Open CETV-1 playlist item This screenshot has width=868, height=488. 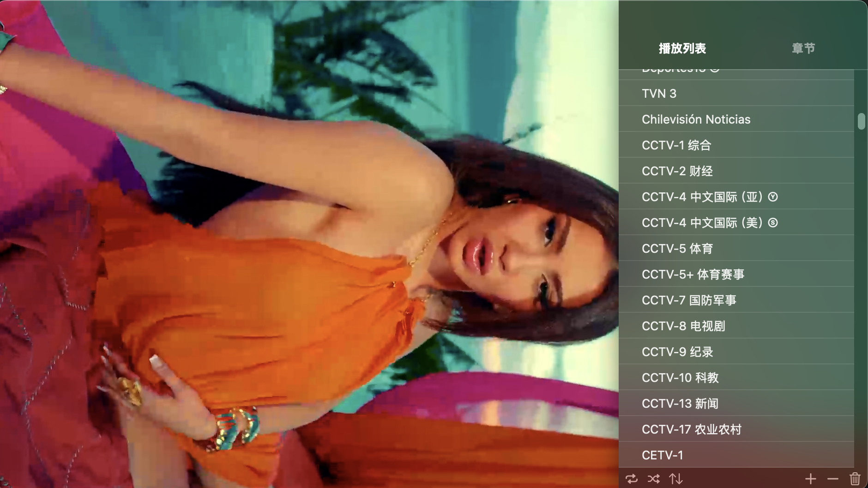click(x=736, y=455)
